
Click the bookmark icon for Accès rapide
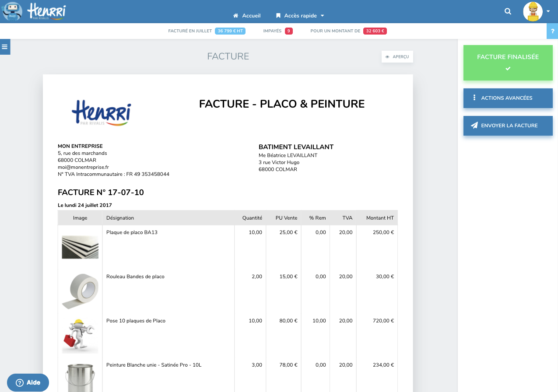tap(278, 16)
